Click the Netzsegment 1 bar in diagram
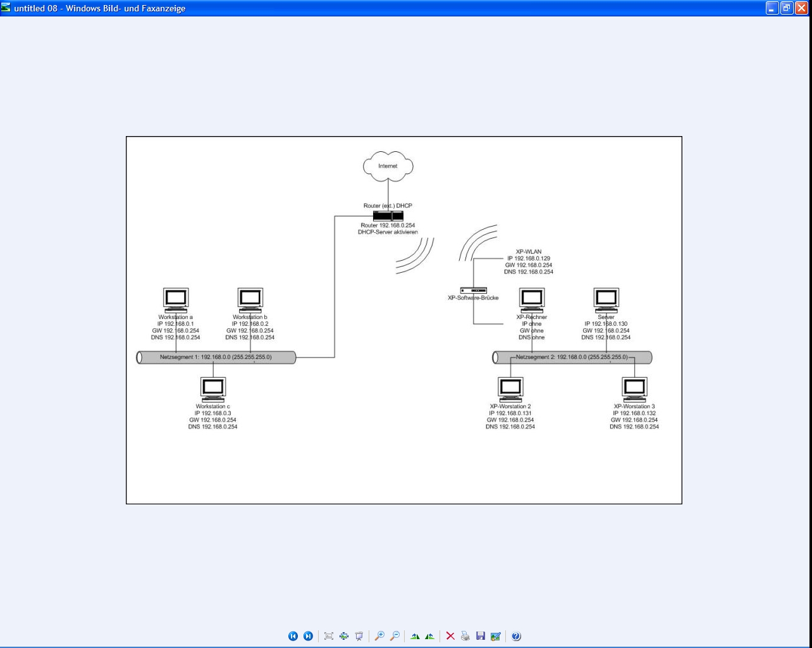The height and width of the screenshot is (648, 812). coord(216,358)
